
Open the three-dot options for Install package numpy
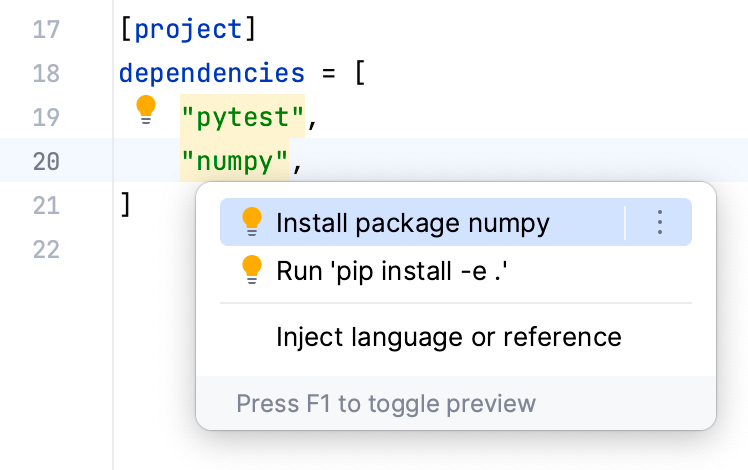pos(659,222)
